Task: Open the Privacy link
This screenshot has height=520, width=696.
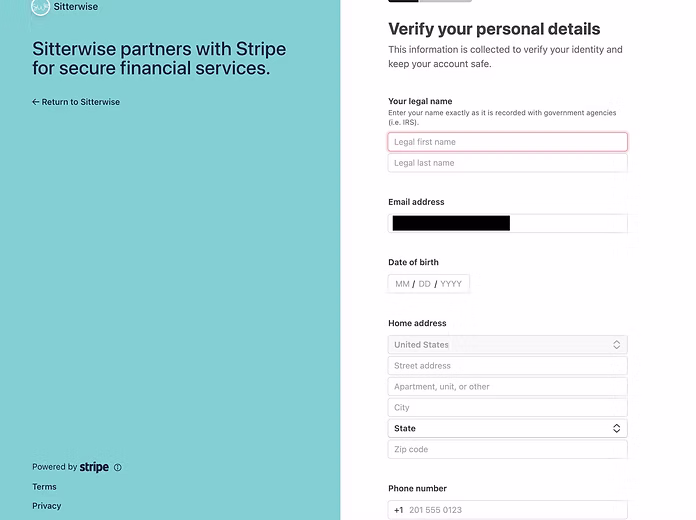Action: (46, 506)
